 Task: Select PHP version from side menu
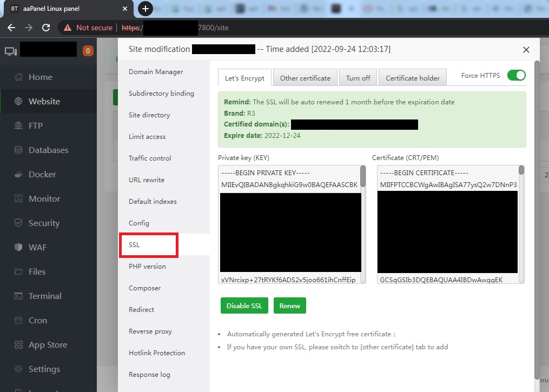(x=147, y=267)
